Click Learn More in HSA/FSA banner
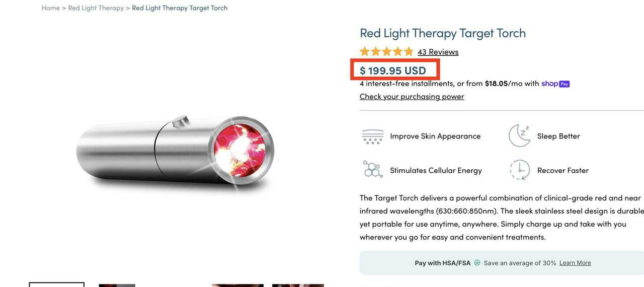The width and height of the screenshot is (644, 287). tap(575, 263)
